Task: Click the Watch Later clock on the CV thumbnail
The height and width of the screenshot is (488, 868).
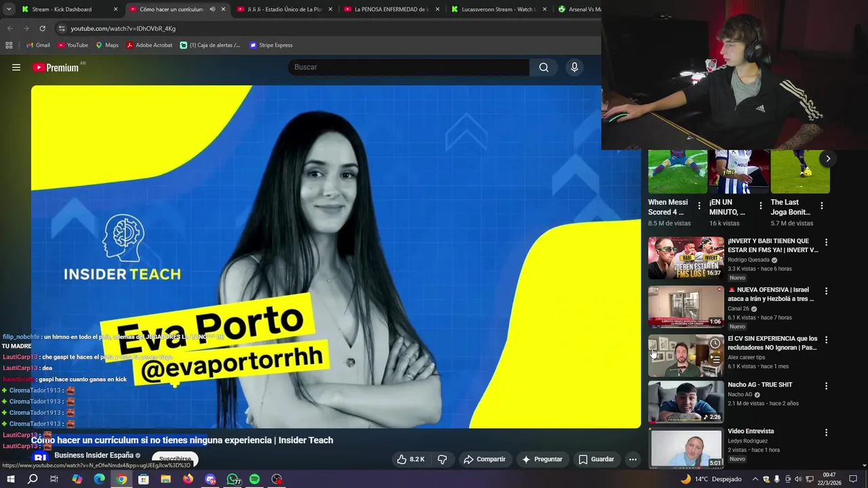Action: [x=715, y=344]
